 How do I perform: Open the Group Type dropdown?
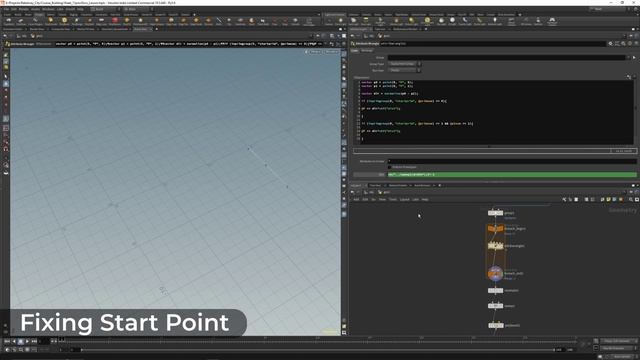[405, 64]
